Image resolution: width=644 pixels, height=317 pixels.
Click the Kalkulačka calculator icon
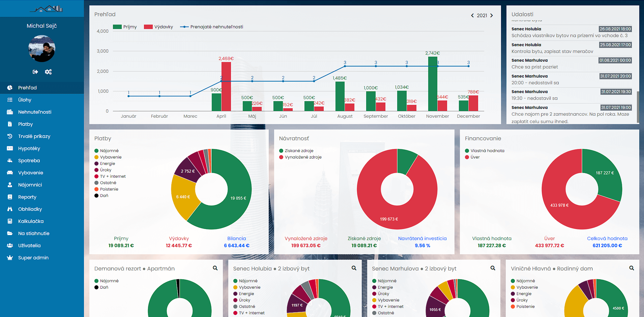coord(10,221)
